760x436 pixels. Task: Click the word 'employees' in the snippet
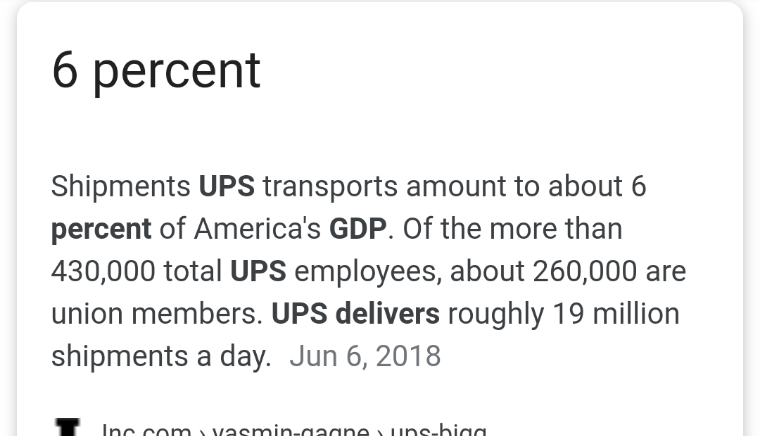coord(368,273)
